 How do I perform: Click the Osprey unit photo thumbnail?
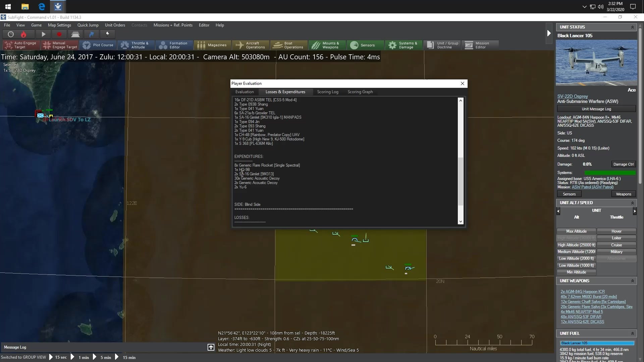(596, 63)
